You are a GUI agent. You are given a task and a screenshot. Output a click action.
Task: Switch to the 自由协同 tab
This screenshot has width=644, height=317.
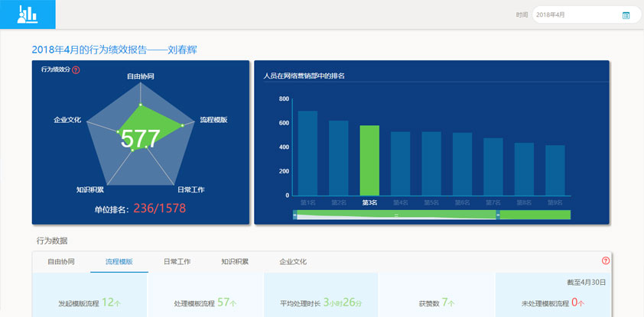click(61, 262)
